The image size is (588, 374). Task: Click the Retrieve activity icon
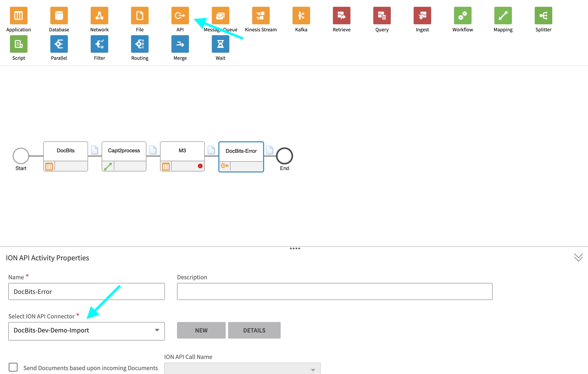pyautogui.click(x=341, y=16)
